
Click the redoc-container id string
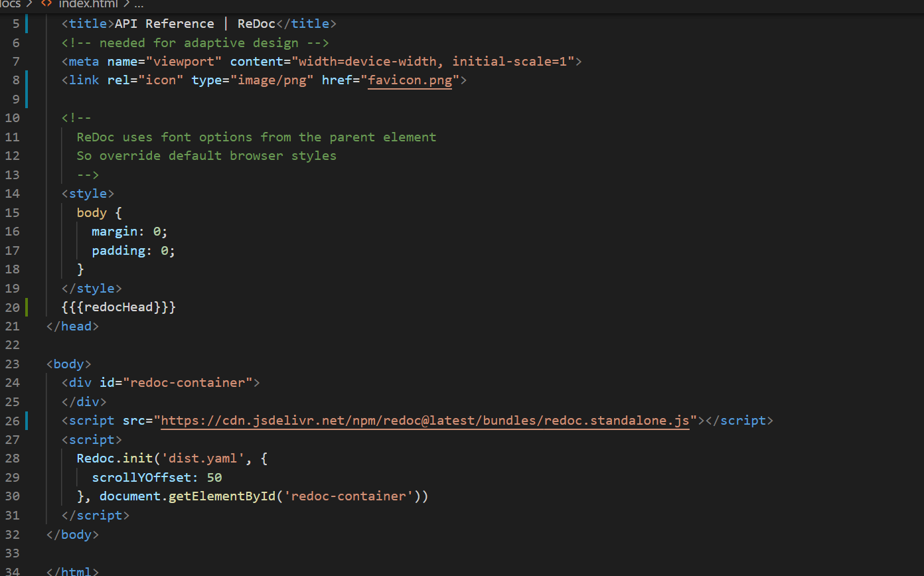tap(188, 382)
